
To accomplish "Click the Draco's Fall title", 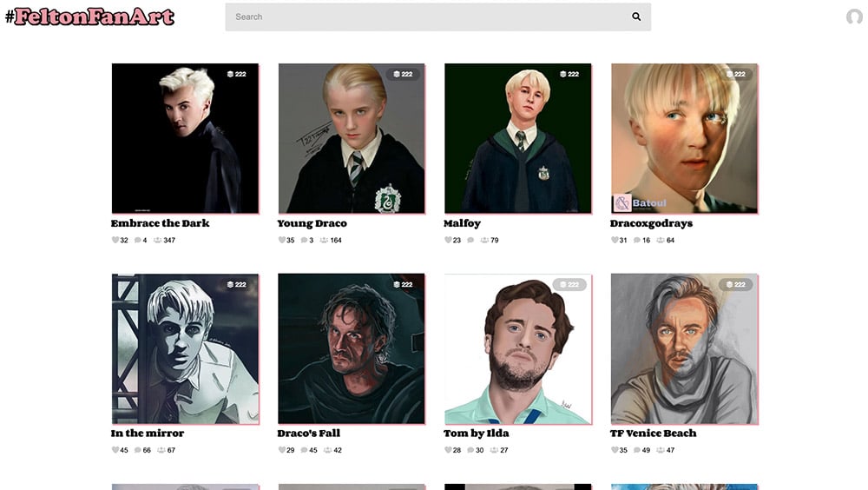I will (x=309, y=434).
